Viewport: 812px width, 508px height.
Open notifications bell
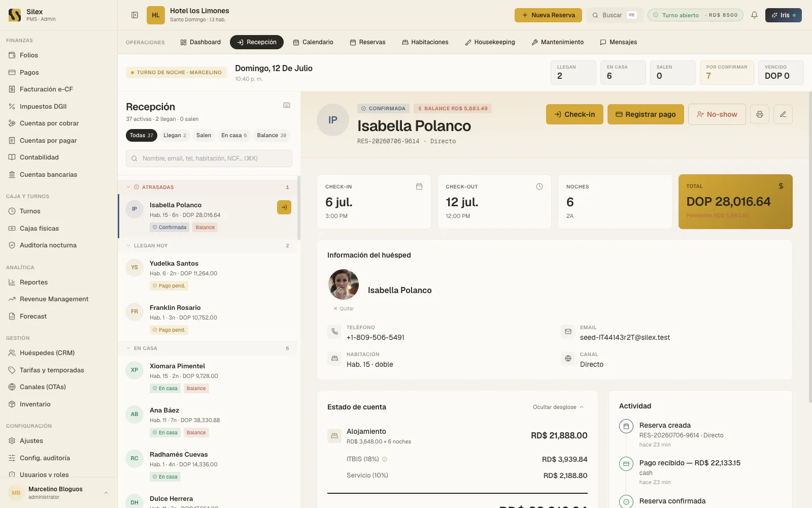(x=754, y=15)
